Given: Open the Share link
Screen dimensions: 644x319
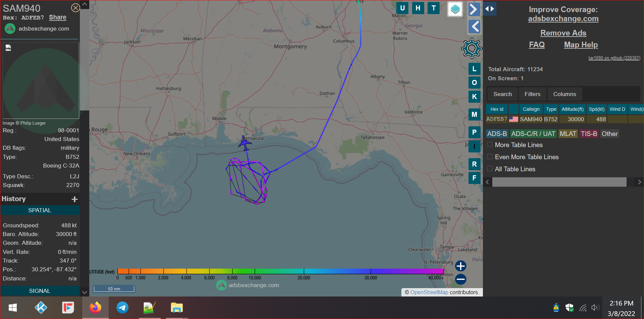Looking at the screenshot, I should pos(57,17).
